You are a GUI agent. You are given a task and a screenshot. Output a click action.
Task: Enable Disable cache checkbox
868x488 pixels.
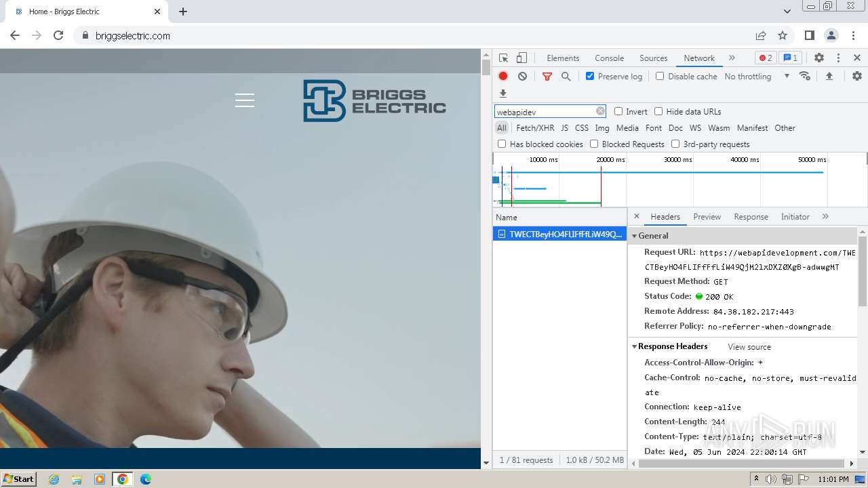point(660,76)
